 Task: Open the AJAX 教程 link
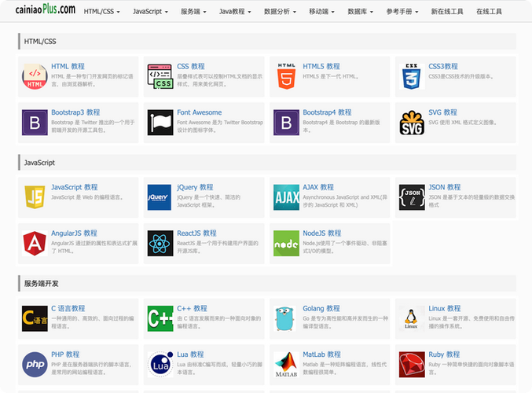pyautogui.click(x=318, y=187)
